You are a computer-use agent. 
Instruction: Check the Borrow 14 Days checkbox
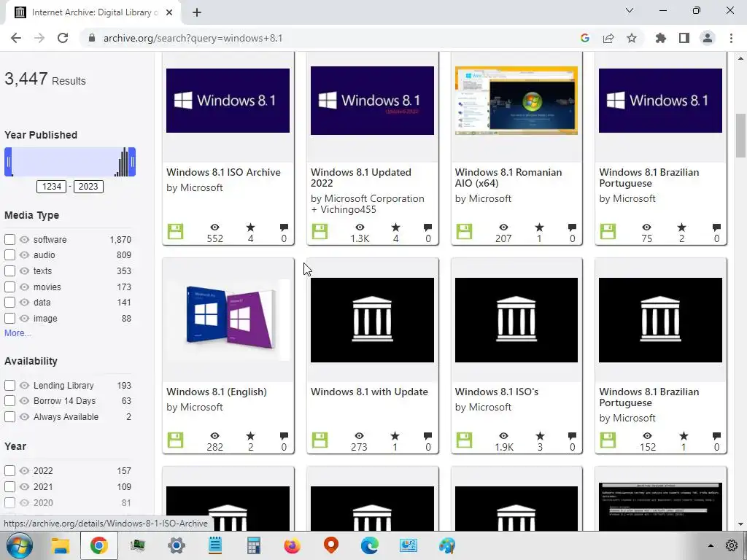[x=9, y=401]
